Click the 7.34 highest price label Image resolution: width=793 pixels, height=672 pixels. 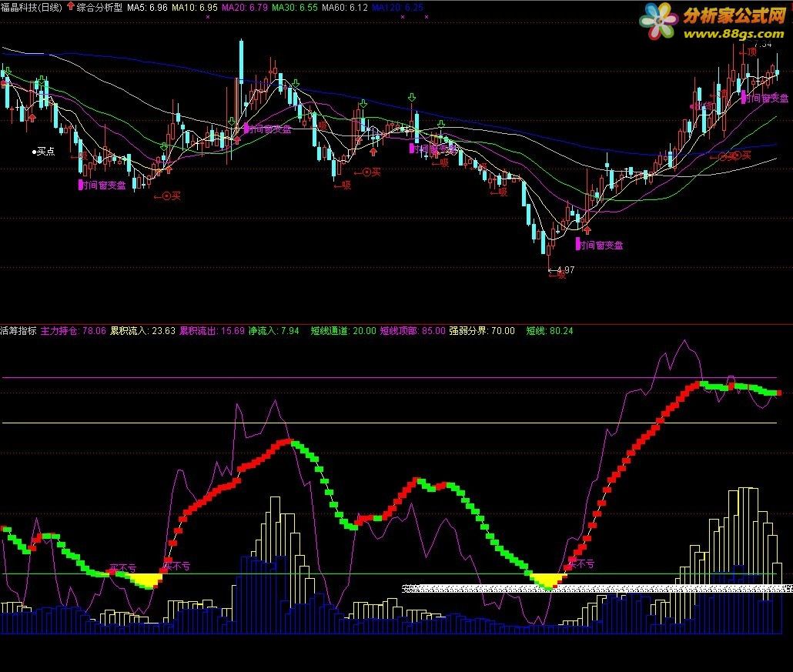(763, 45)
